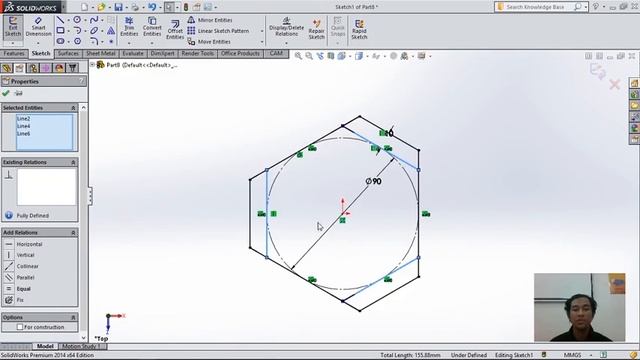Click the Save icon in the title toolbar
This screenshot has height=360, width=640.
[118, 7]
